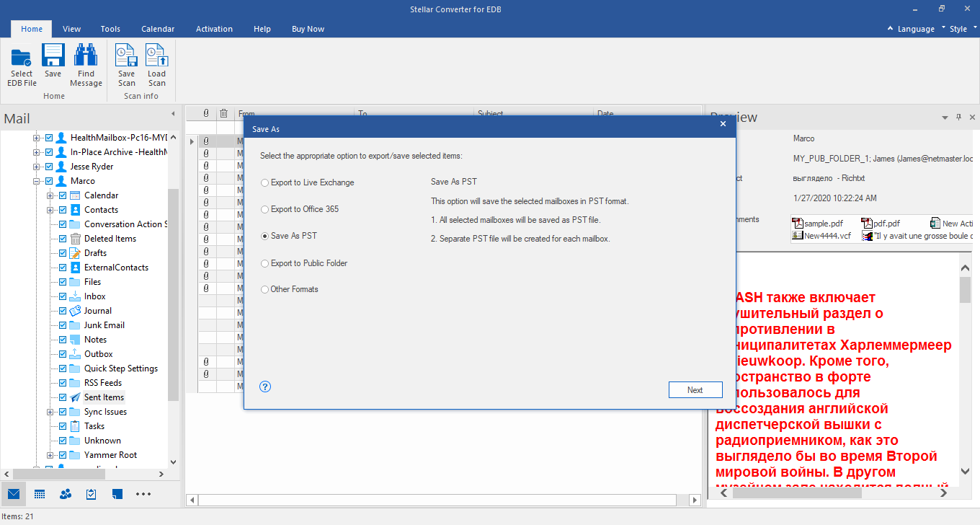Open the Contacts people icon in bottom bar
This screenshot has width=980, height=525.
point(66,494)
